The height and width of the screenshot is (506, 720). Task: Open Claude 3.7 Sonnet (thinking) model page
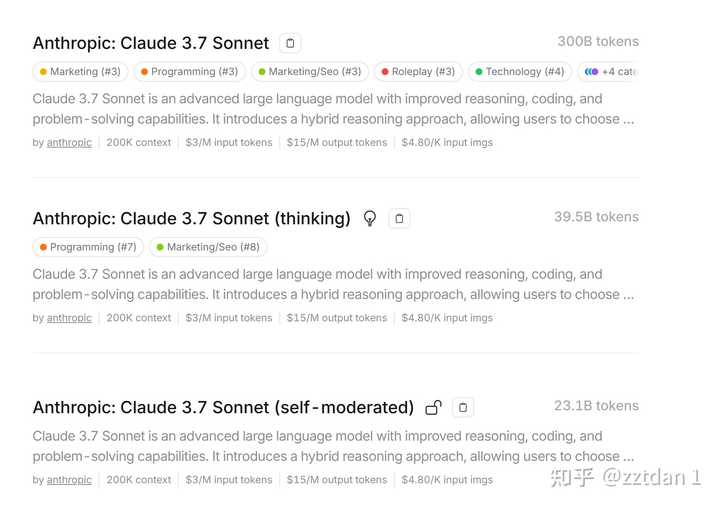point(191,218)
